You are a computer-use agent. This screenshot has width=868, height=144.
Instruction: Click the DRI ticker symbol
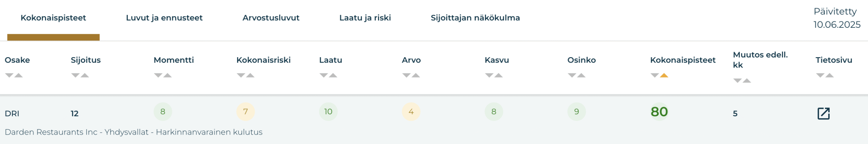12,114
